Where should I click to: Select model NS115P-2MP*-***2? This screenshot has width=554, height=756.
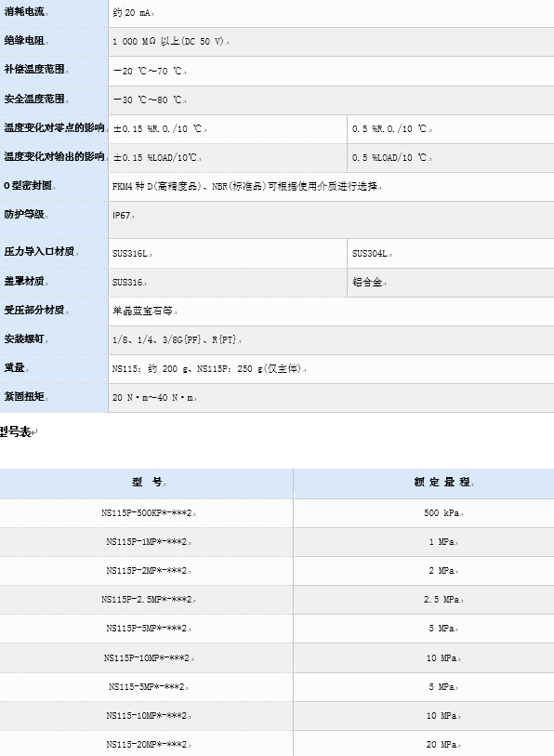tap(149, 571)
